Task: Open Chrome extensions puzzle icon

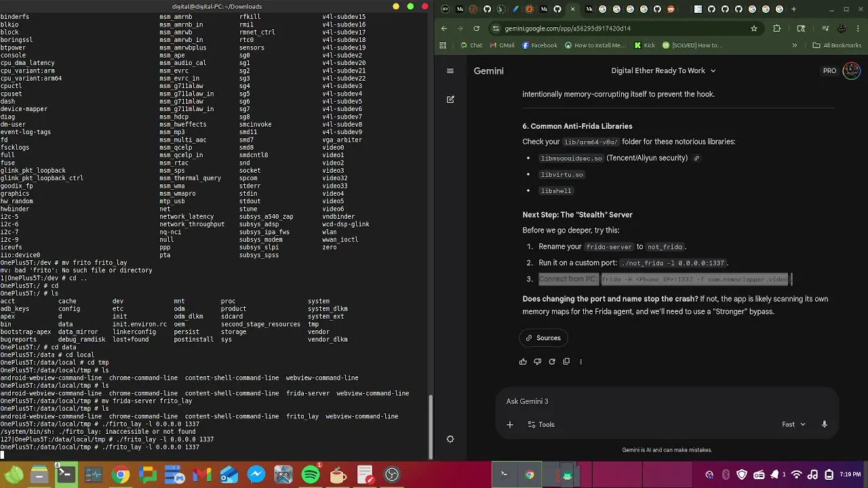Action: tap(777, 28)
